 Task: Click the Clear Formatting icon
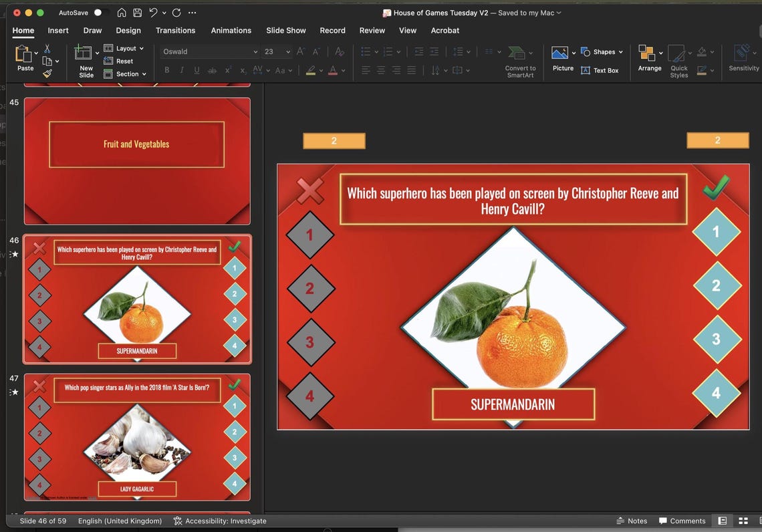[x=339, y=51]
